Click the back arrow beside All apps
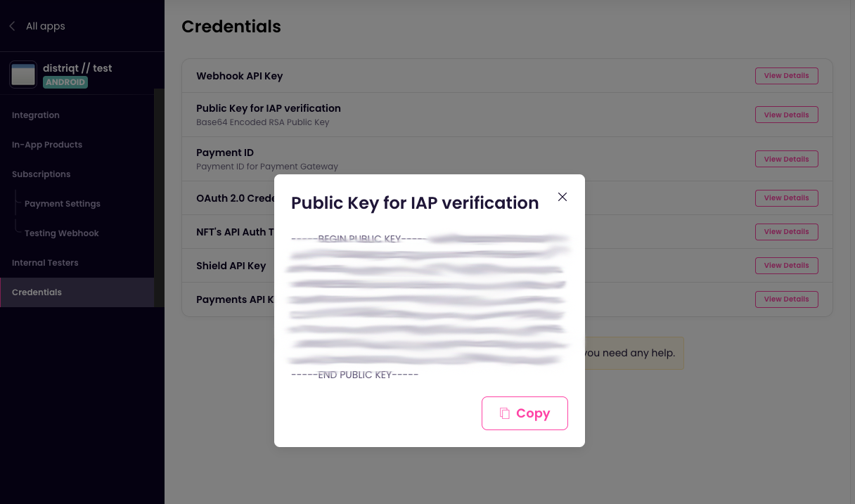855x504 pixels. pyautogui.click(x=12, y=26)
